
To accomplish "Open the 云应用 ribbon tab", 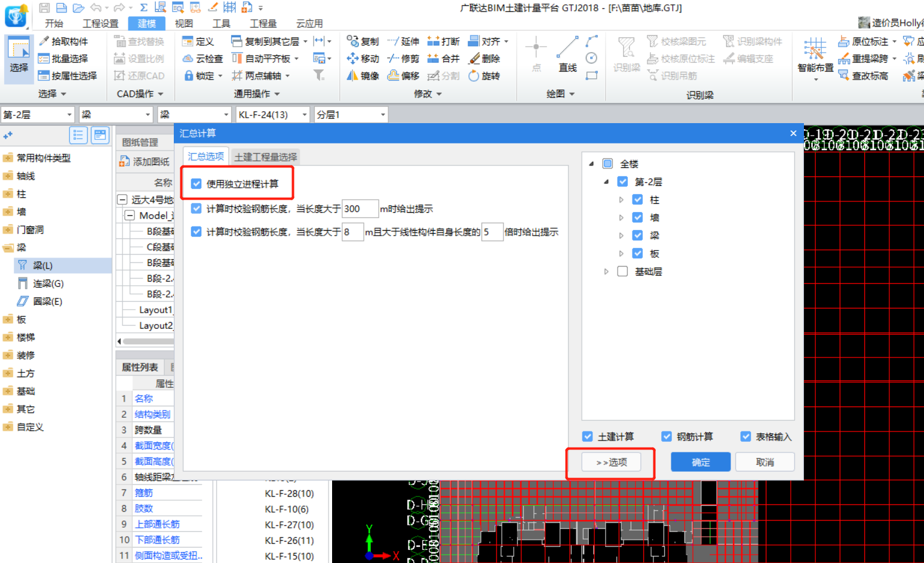I will 309,23.
